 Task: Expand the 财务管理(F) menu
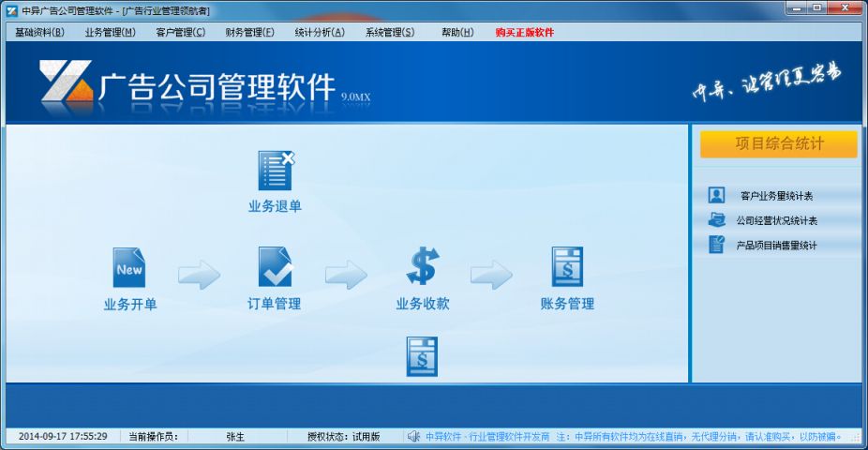[250, 32]
